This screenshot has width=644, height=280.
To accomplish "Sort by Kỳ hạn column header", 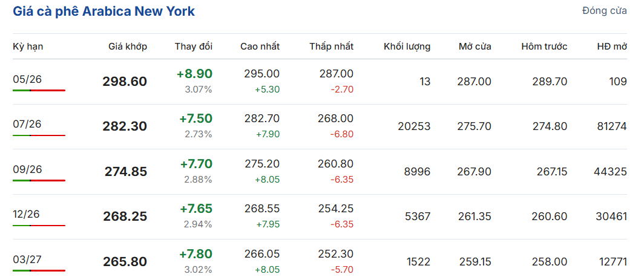I will point(28,47).
